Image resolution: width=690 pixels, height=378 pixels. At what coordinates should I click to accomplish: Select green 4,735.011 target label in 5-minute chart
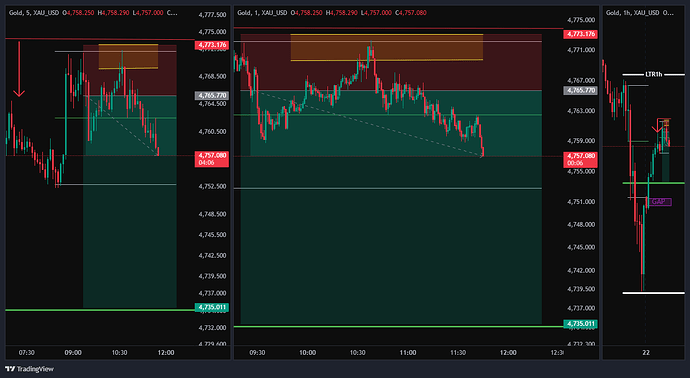[212, 307]
